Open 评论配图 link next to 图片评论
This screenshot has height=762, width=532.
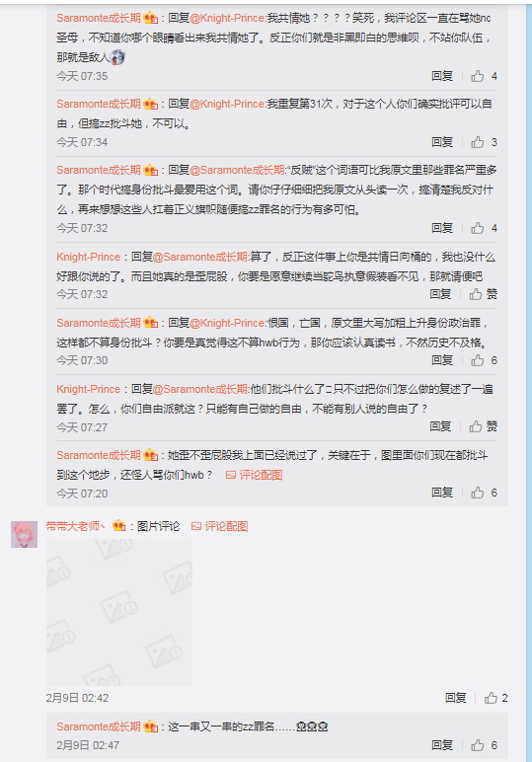pyautogui.click(x=219, y=526)
